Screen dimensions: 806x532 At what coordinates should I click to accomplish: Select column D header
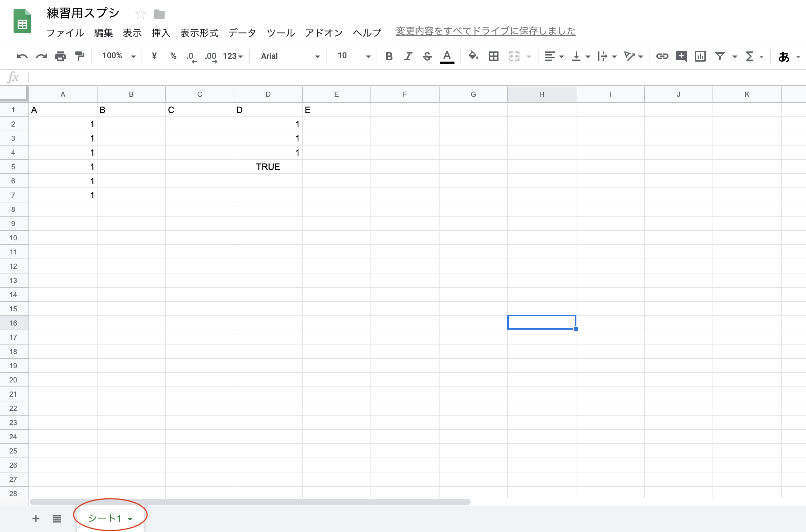pos(268,94)
